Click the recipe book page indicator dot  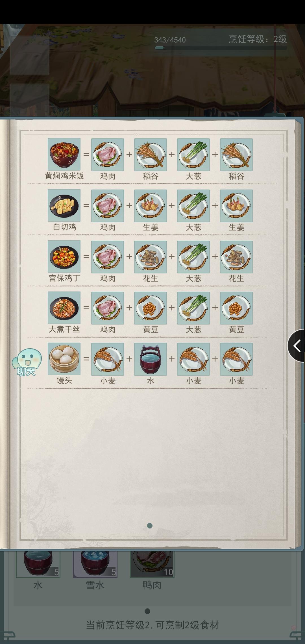[x=150, y=526]
